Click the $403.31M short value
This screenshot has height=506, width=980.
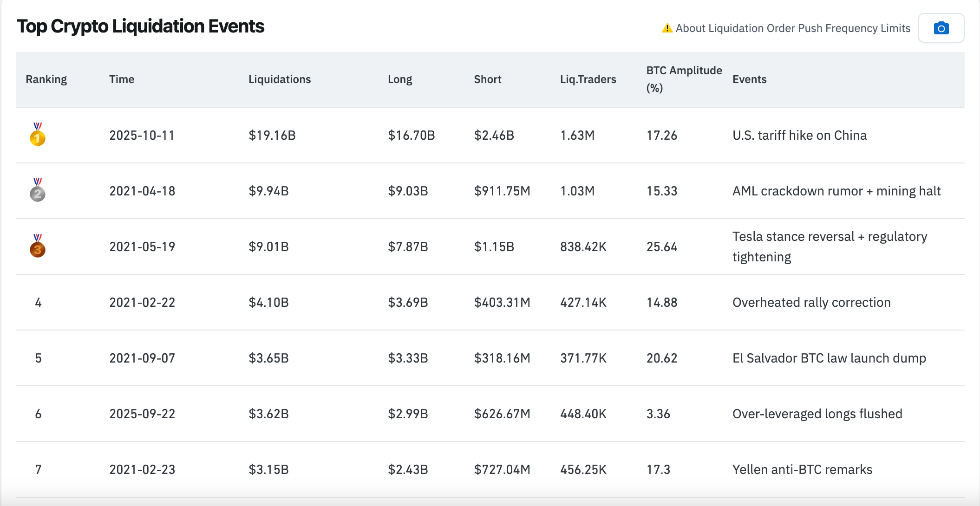(502, 302)
